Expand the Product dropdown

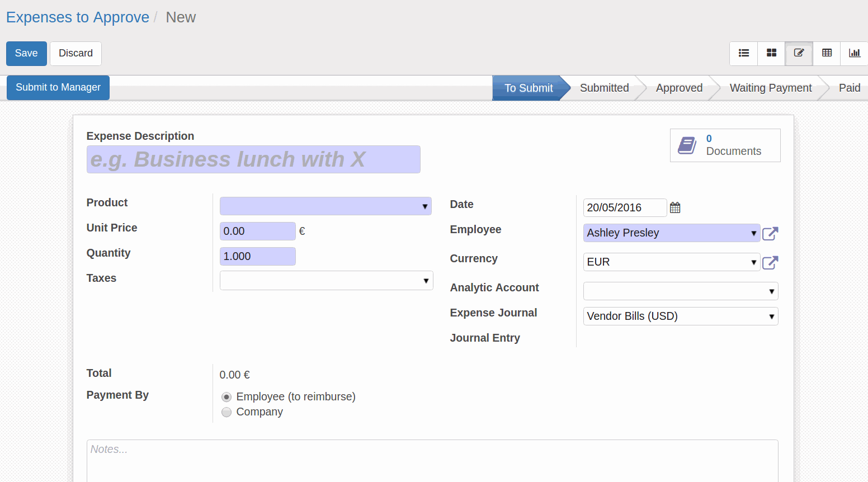point(325,206)
